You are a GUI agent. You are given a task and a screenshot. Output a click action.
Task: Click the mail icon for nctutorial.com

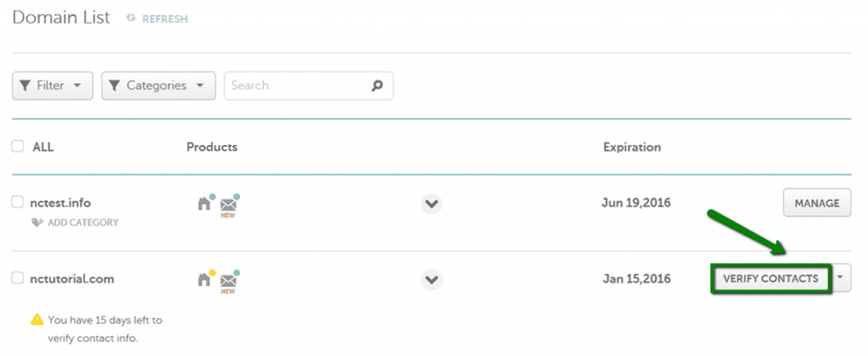[228, 281]
